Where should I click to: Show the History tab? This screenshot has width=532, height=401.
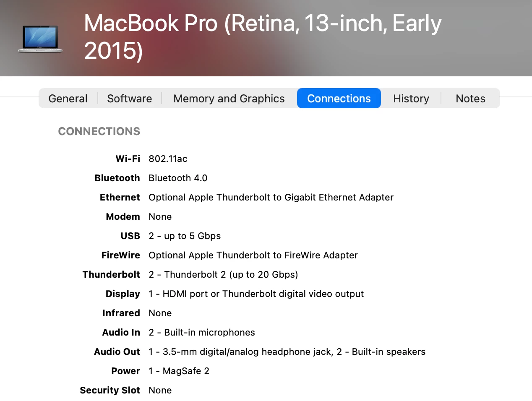click(411, 99)
